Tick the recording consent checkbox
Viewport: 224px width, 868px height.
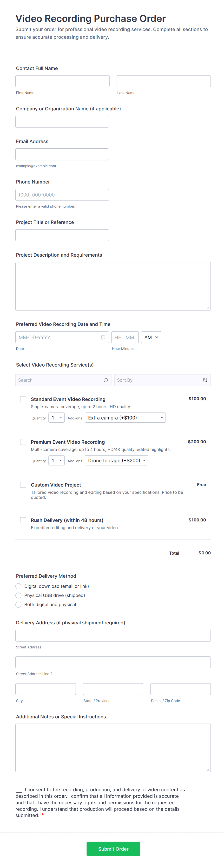click(19, 790)
